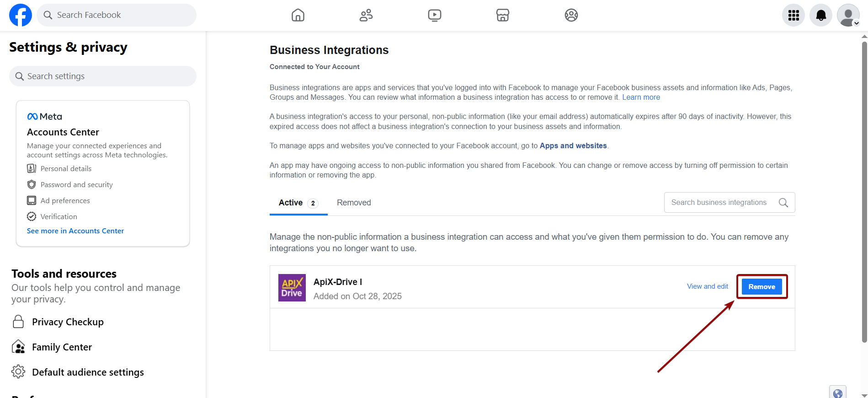Open the Notifications bell icon

[x=820, y=16]
